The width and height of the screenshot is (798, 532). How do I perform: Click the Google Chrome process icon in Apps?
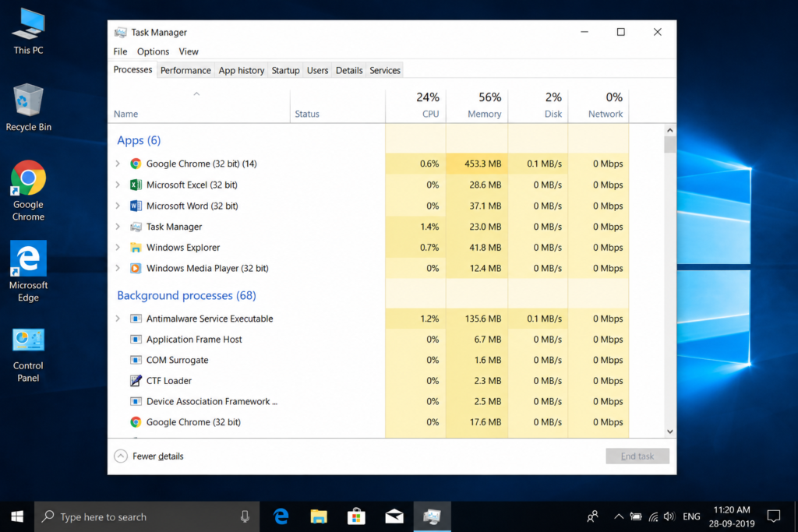pos(136,164)
